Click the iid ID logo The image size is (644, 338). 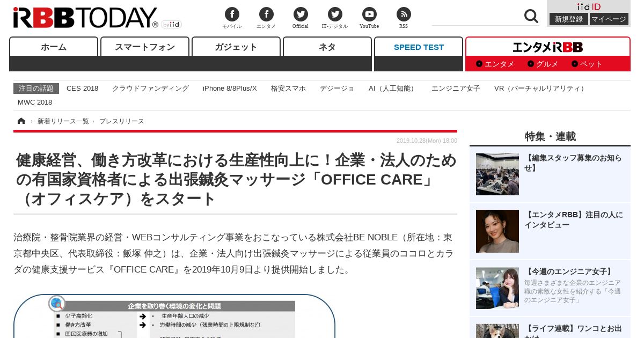pyautogui.click(x=589, y=6)
